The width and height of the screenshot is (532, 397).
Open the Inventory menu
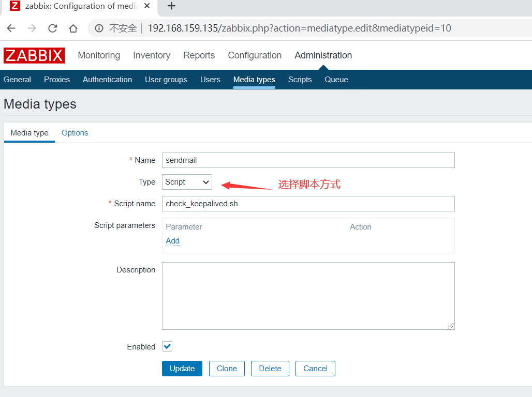coord(151,55)
